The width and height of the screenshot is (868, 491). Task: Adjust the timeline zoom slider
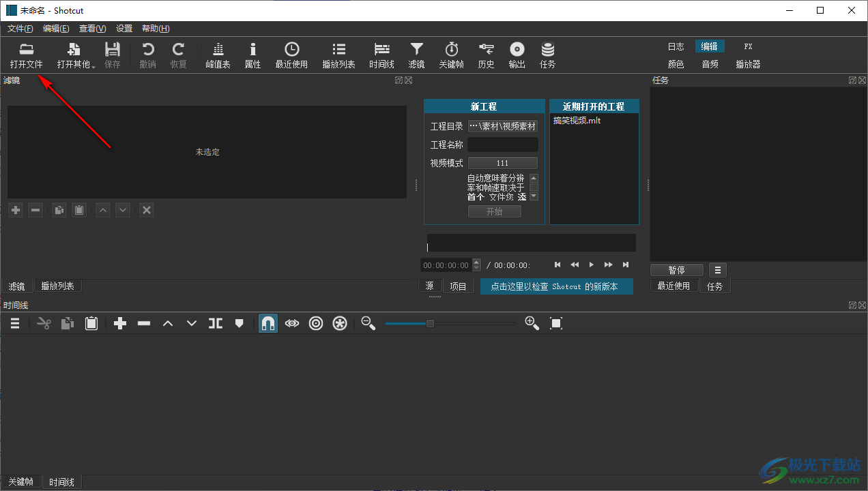450,323
